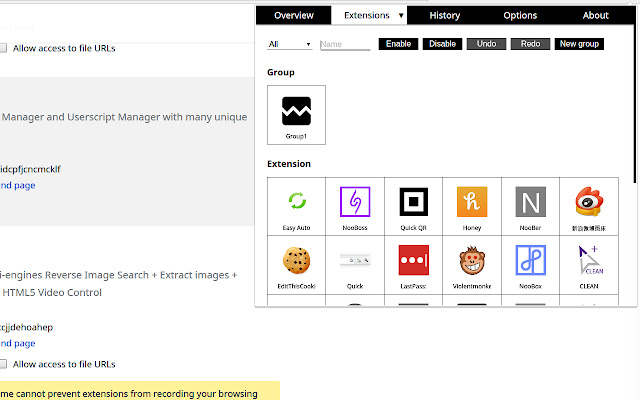Viewport: 640px width, 400px height.
Task: Go to the Options tab
Action: (520, 16)
